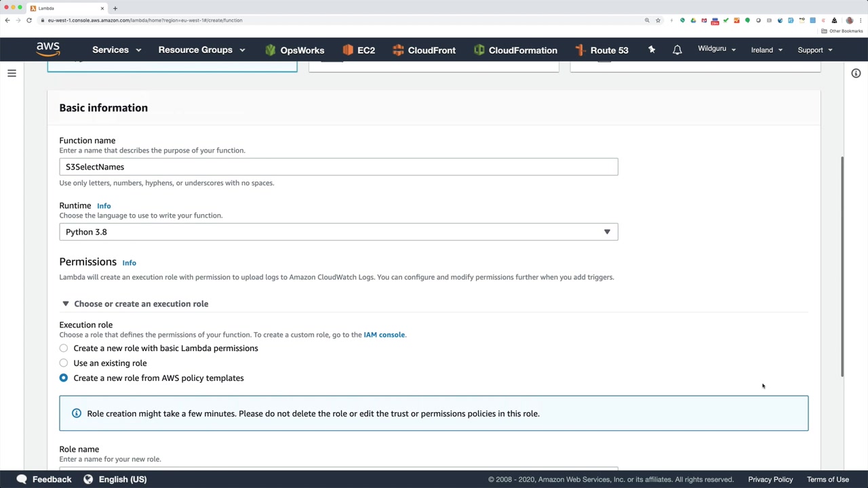Open the Google Drive extension icon
This screenshot has width=868, height=488.
(x=693, y=20)
